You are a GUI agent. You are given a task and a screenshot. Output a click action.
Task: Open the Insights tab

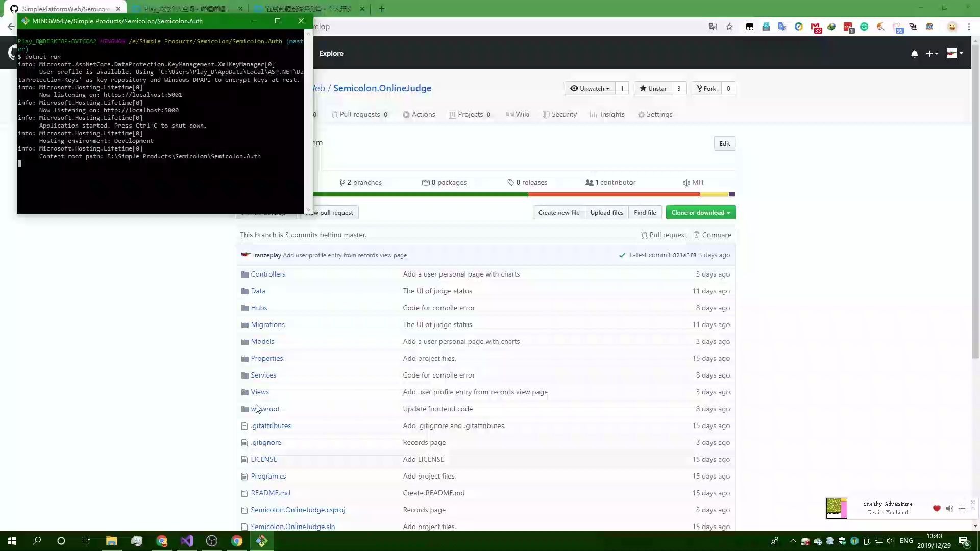tap(607, 114)
